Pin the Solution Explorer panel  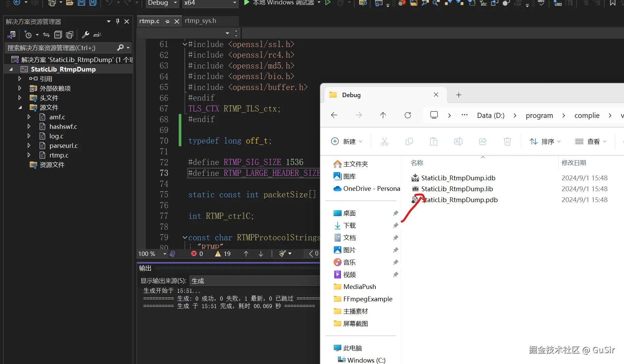point(118,21)
